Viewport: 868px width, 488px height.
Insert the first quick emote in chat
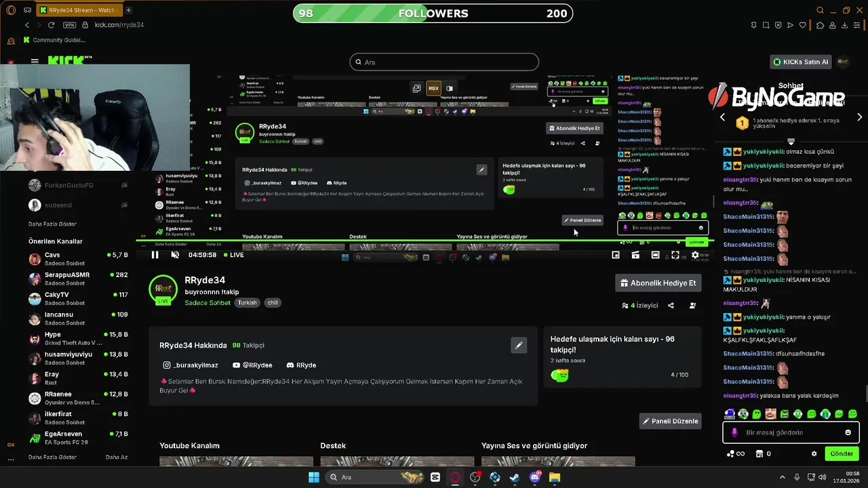pos(730,413)
